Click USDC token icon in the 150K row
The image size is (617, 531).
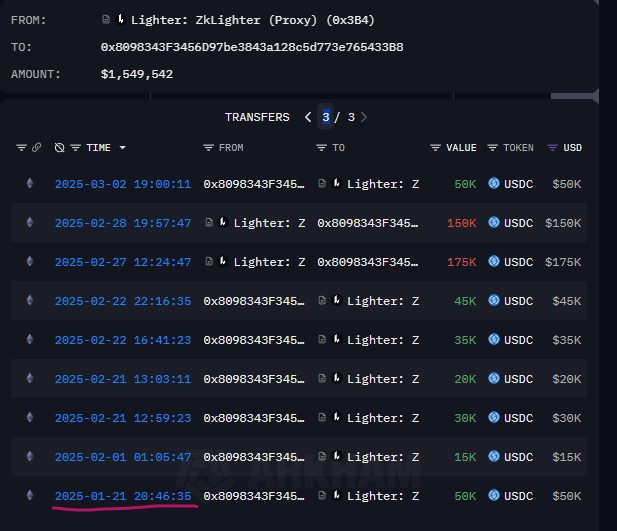(494, 222)
